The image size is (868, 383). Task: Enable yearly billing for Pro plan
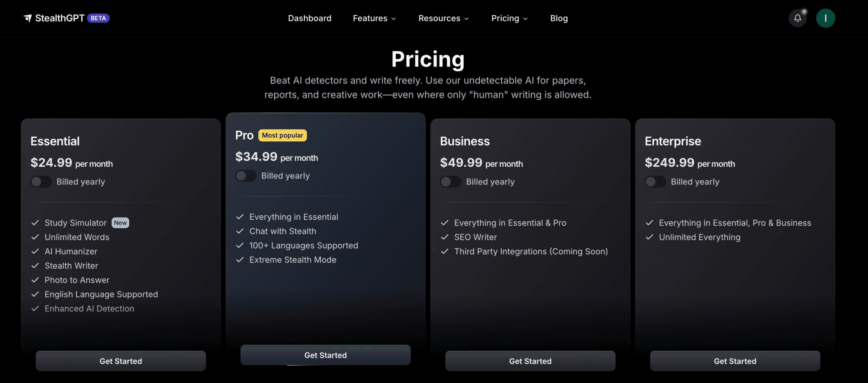246,176
